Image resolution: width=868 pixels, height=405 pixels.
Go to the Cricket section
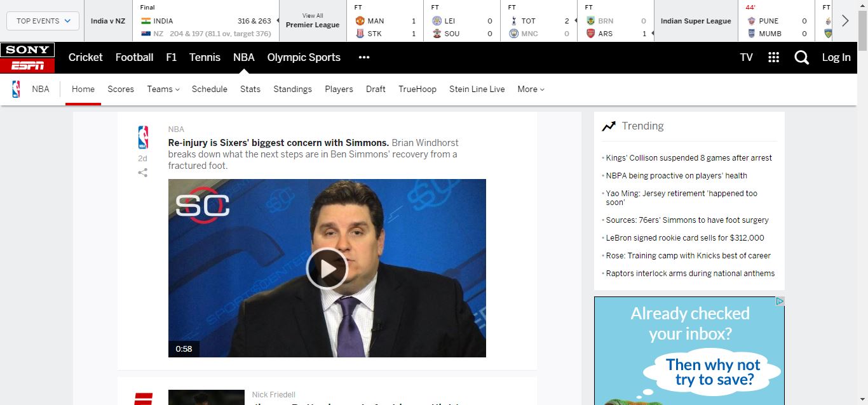85,57
